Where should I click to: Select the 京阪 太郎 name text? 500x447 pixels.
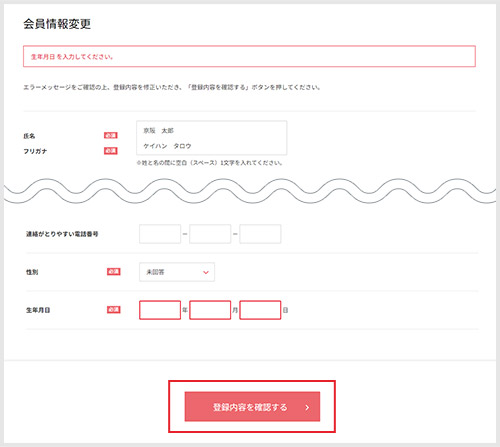tap(159, 131)
